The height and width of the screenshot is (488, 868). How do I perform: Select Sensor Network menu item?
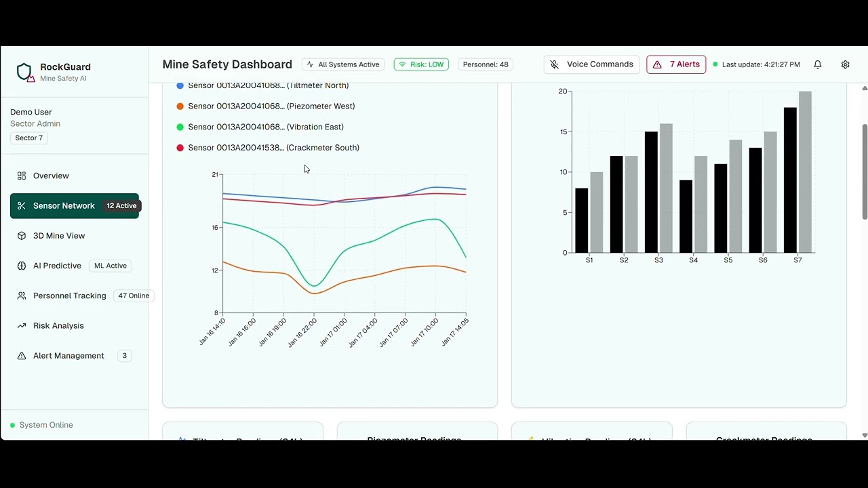pos(75,206)
